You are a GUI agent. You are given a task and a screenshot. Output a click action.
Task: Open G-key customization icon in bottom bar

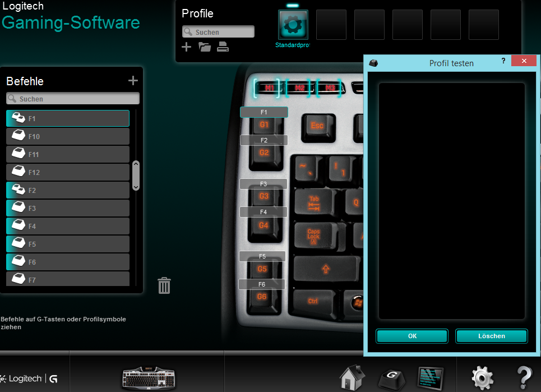click(392, 379)
